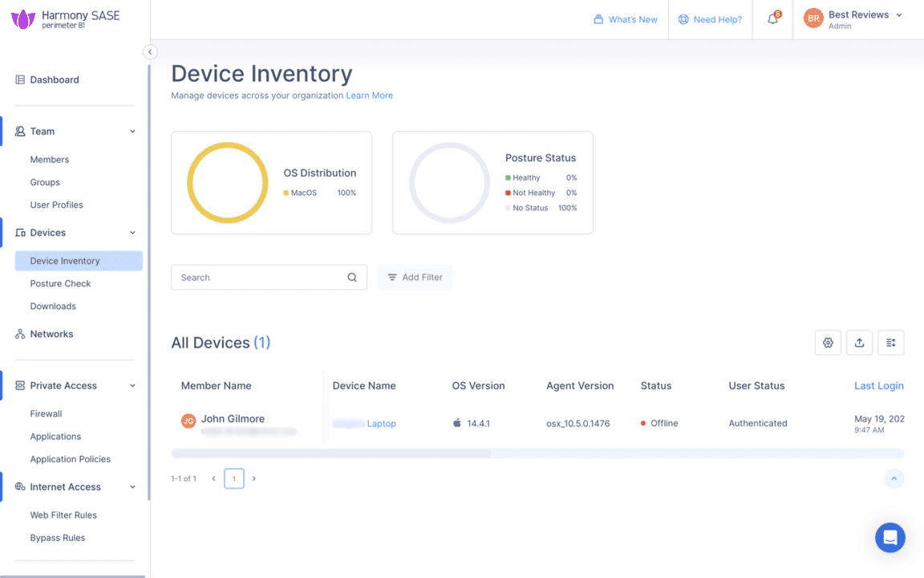Viewport: 924px width, 578px height.
Task: Open the customize columns icon
Action: coord(890,343)
